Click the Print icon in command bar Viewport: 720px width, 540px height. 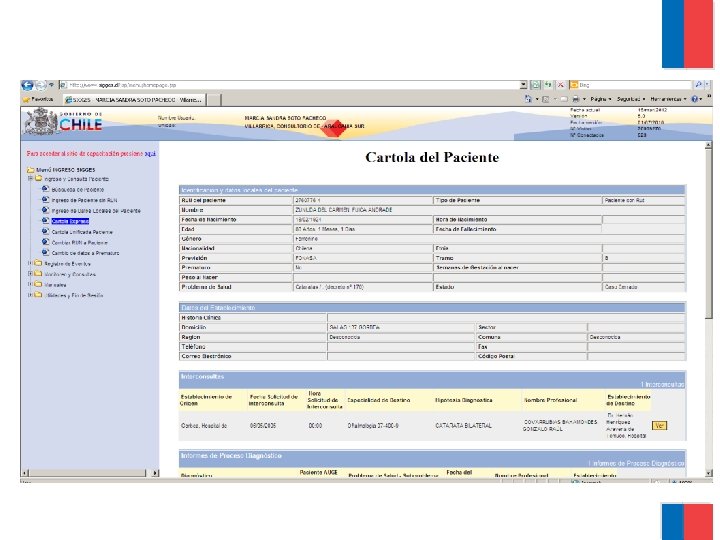[575, 99]
